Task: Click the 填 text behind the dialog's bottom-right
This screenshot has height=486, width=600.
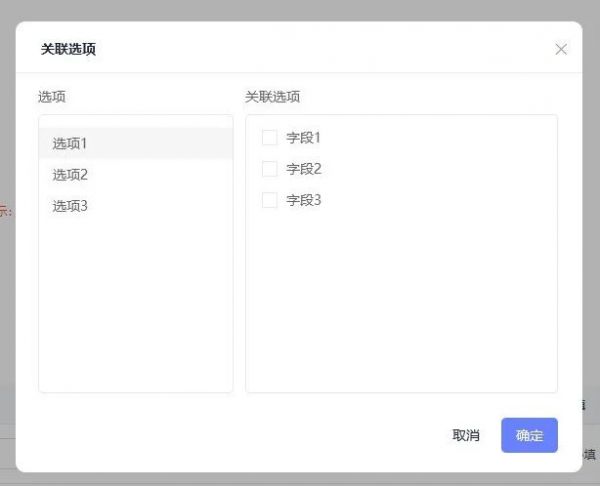Action: point(590,455)
